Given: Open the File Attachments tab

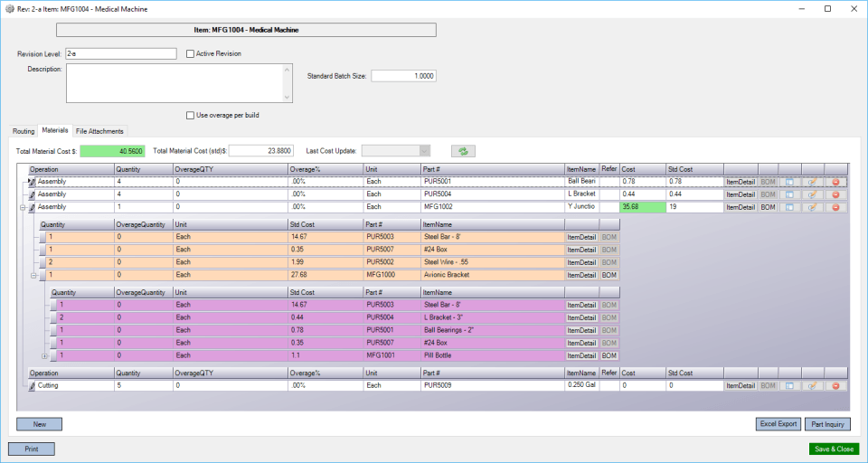Looking at the screenshot, I should [x=99, y=131].
